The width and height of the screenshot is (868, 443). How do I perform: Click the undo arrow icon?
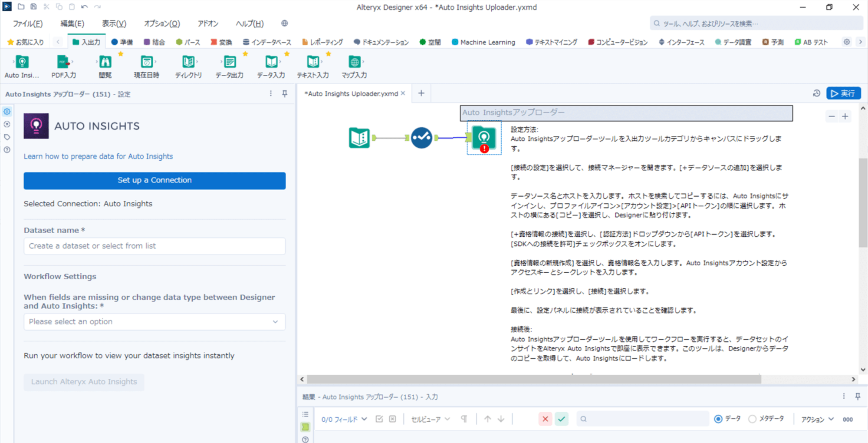coord(84,7)
